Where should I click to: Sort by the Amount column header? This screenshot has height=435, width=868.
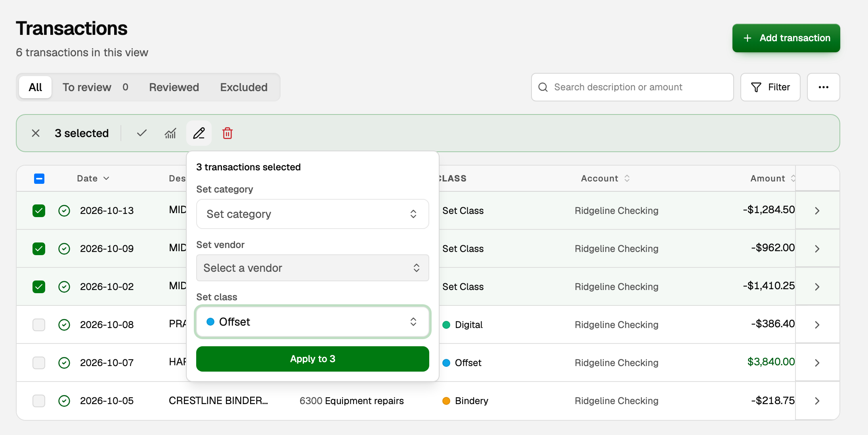772,179
